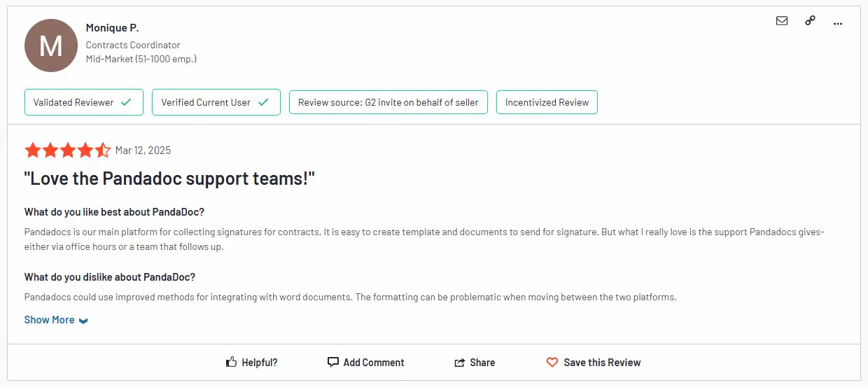Copy review link via chain icon
The height and width of the screenshot is (385, 868).
click(x=810, y=21)
